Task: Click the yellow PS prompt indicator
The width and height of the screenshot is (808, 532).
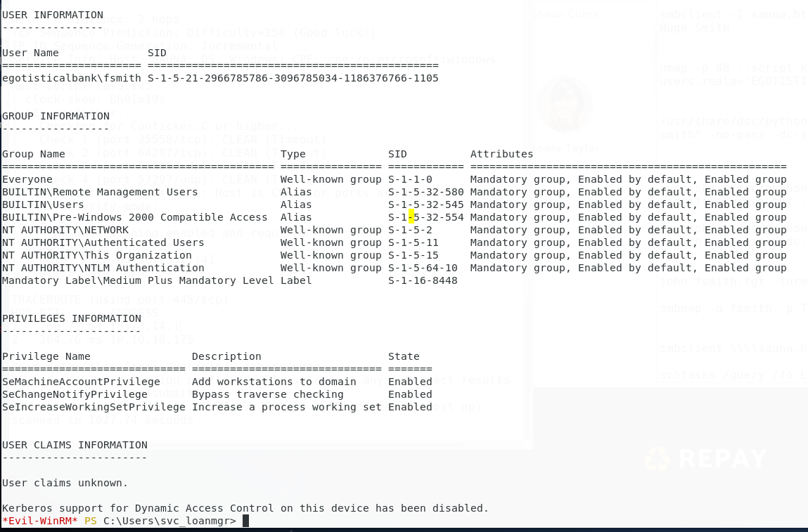Action: pyautogui.click(x=91, y=521)
